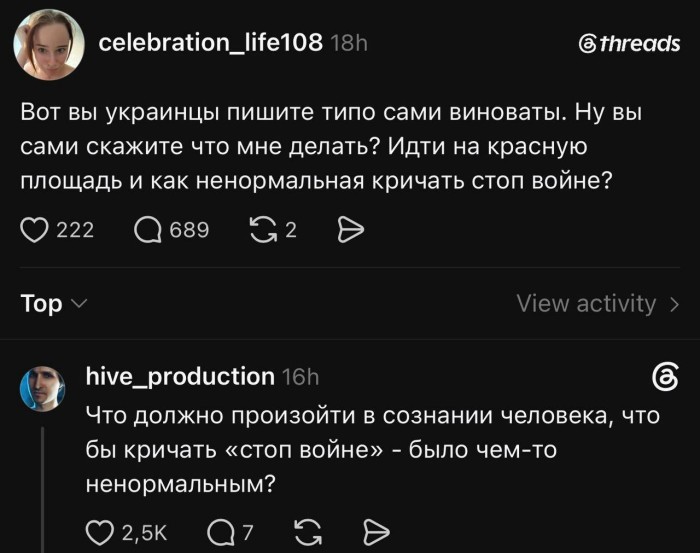The image size is (700, 553).
Task: Open replies to the hive_production comment
Action: click(221, 532)
